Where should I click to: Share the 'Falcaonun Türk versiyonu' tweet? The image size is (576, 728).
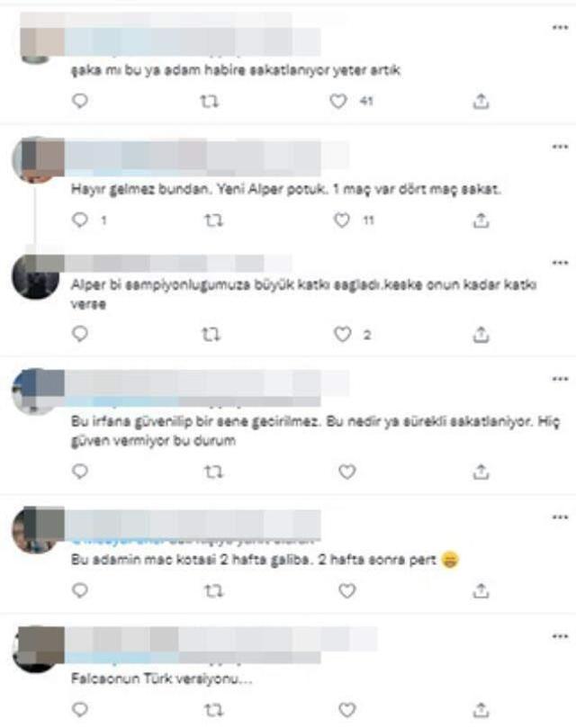tap(481, 709)
